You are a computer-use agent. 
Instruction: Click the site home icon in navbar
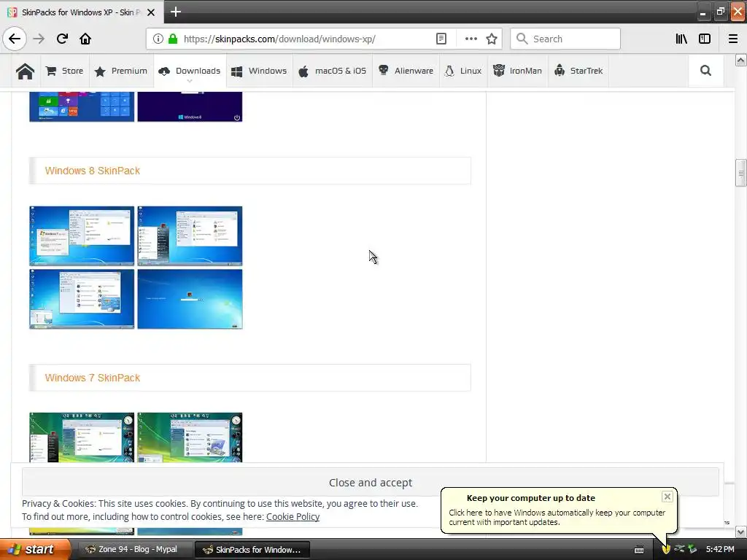(26, 71)
